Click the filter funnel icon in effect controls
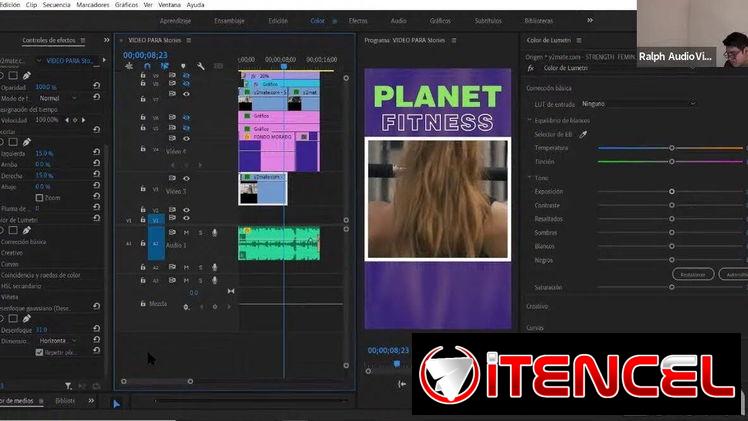The image size is (748, 421). point(68,386)
